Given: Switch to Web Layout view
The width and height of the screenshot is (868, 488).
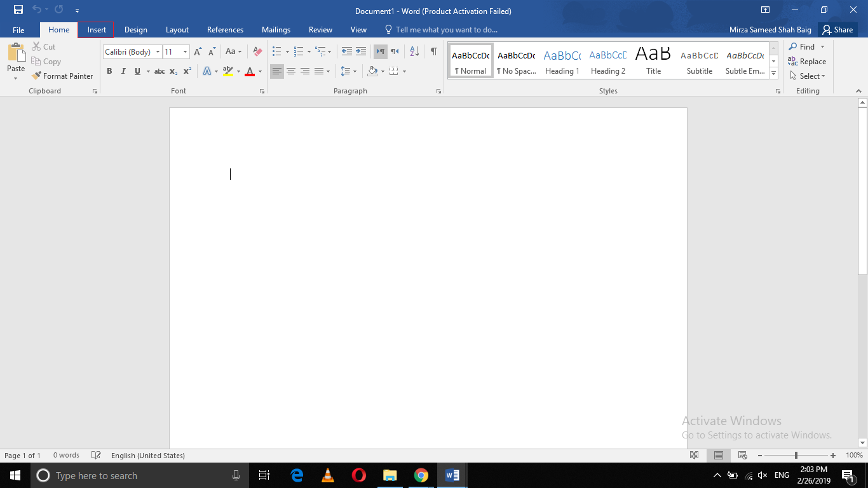Looking at the screenshot, I should [x=742, y=456].
